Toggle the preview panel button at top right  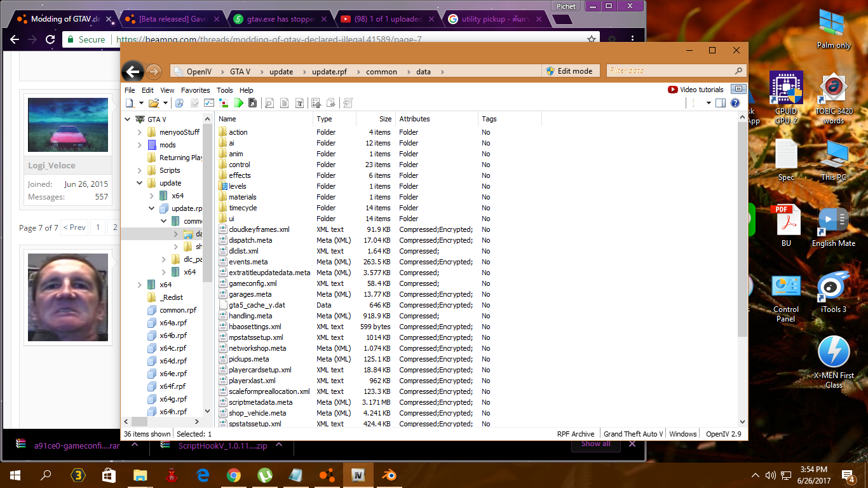[x=738, y=90]
